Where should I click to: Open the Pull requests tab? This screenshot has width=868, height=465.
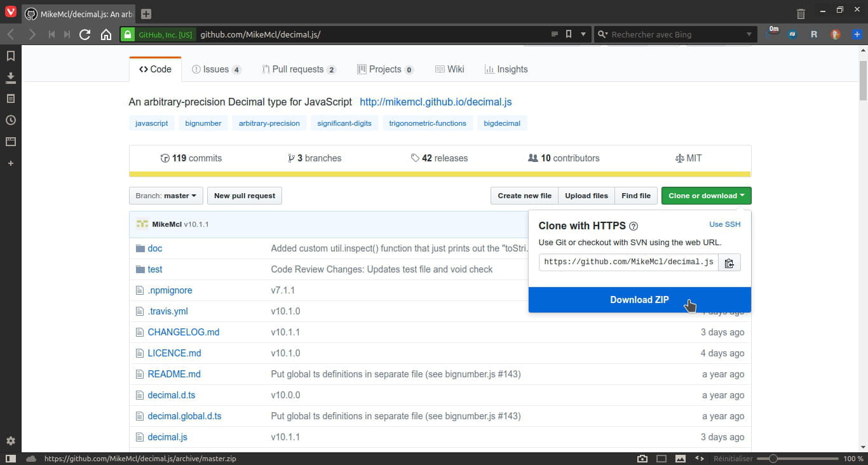click(299, 69)
